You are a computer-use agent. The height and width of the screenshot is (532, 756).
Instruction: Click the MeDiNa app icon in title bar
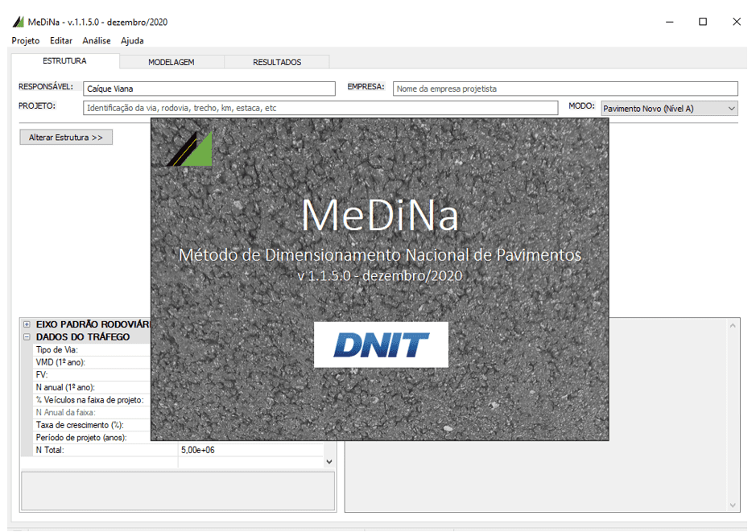click(19, 22)
